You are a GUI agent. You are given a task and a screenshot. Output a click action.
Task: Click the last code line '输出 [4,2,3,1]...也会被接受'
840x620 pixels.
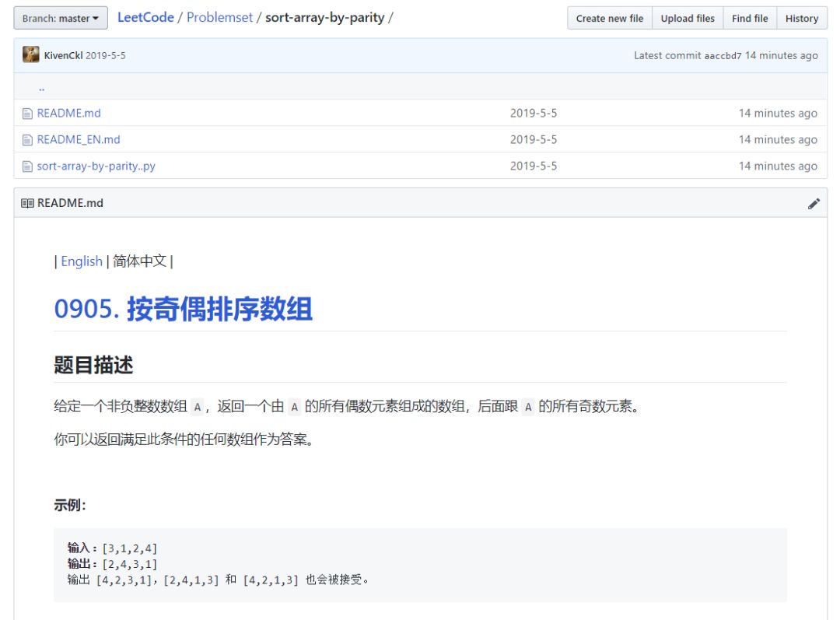[x=218, y=580]
